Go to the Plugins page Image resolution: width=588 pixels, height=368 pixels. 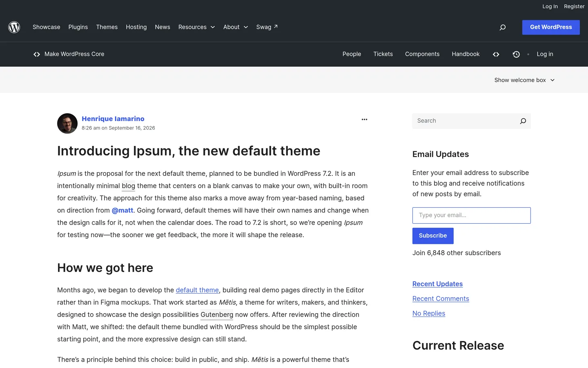(x=78, y=27)
